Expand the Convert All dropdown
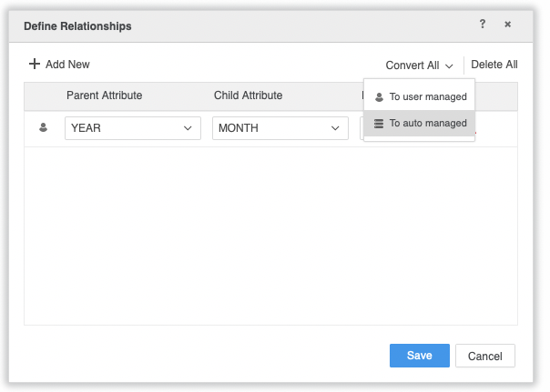The width and height of the screenshot is (550, 392). point(418,65)
